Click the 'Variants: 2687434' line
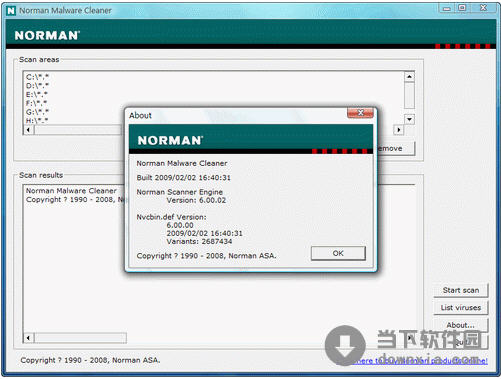This screenshot has height=379, width=501. [x=199, y=241]
